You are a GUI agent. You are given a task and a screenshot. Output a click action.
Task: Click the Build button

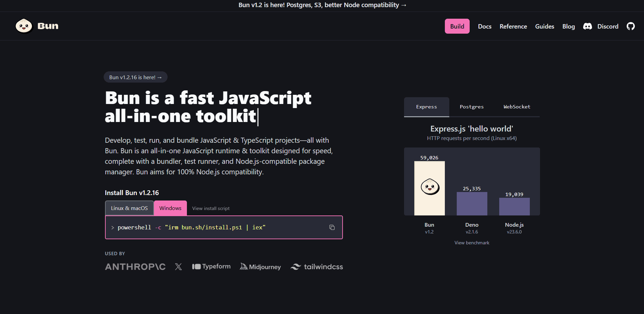457,26
